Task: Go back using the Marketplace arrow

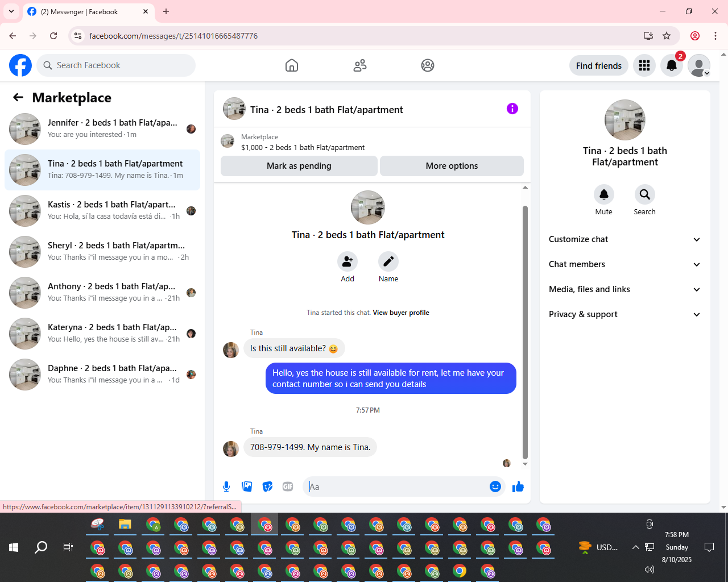Action: click(18, 97)
